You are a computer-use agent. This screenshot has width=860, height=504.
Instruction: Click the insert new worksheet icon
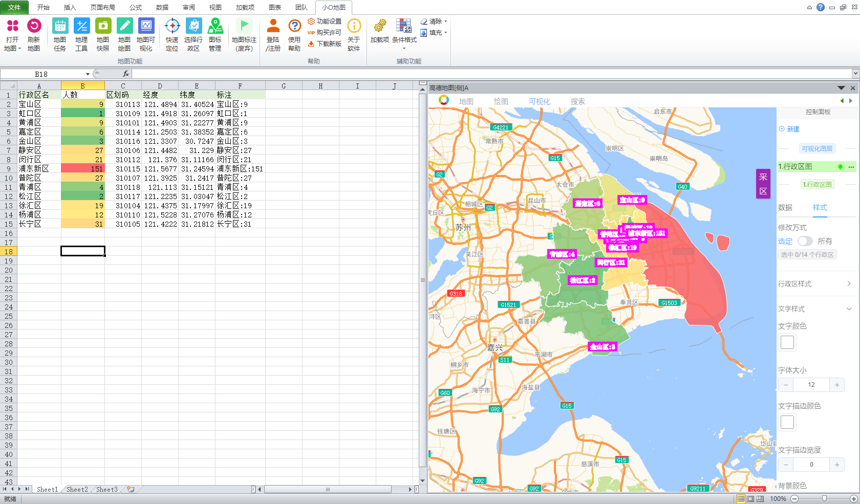[131, 490]
